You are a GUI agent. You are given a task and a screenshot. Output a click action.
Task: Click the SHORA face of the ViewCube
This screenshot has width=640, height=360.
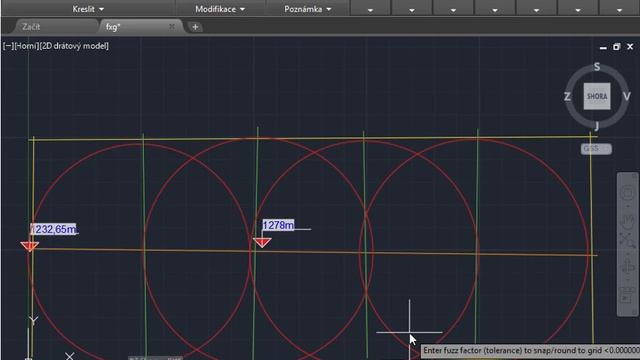tap(597, 96)
